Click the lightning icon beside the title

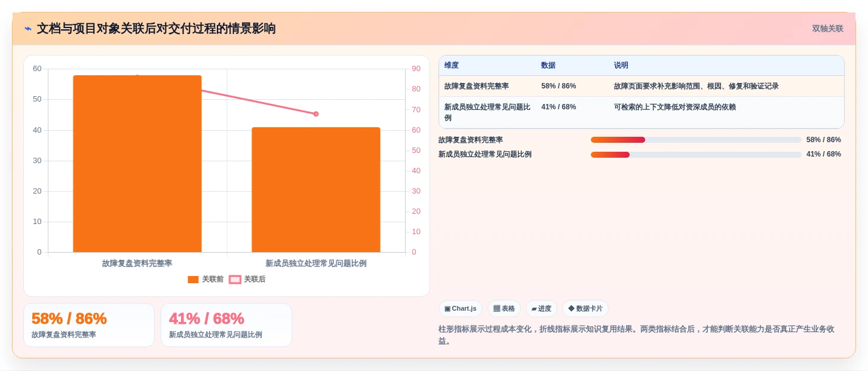click(28, 29)
